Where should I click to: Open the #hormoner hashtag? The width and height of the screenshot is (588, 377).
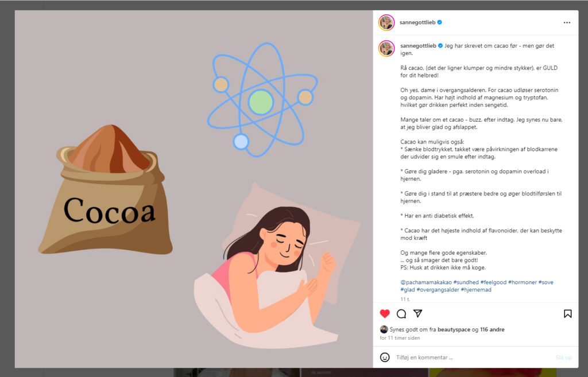[523, 282]
